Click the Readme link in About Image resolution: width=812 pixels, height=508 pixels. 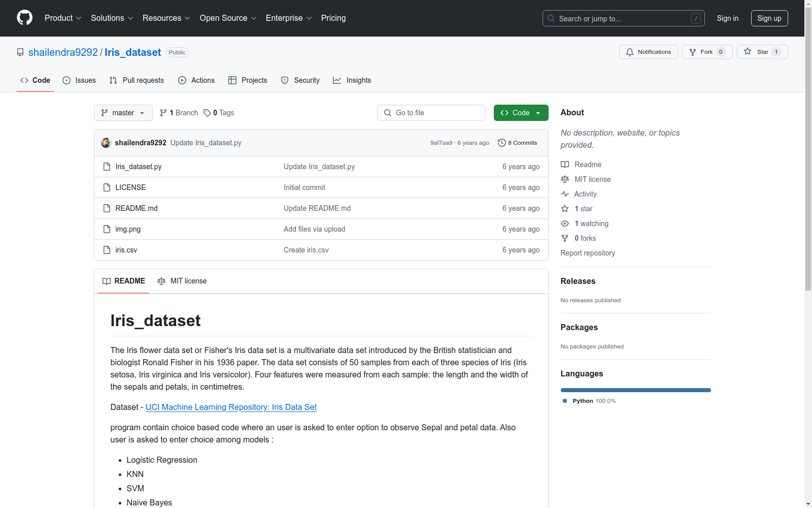581,165
